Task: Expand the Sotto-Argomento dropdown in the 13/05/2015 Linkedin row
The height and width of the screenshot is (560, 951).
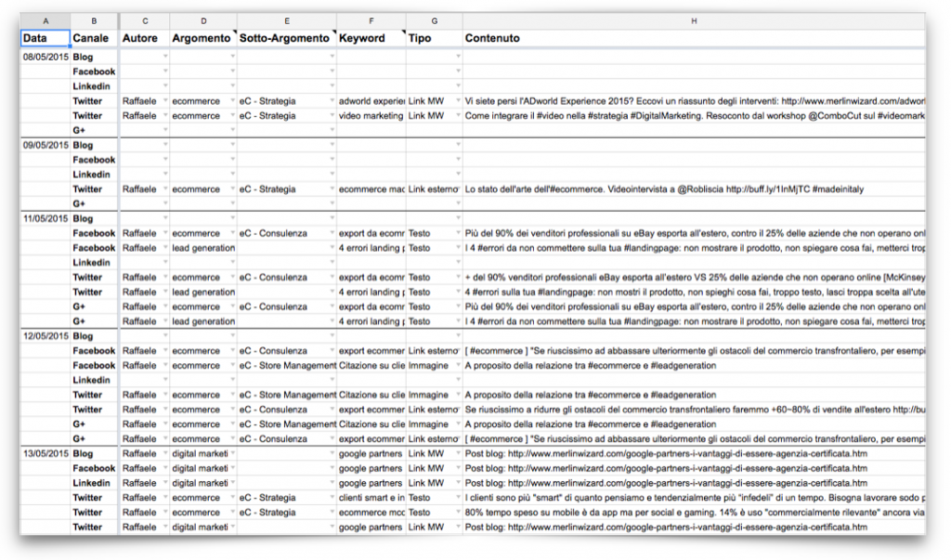Action: pos(331,483)
